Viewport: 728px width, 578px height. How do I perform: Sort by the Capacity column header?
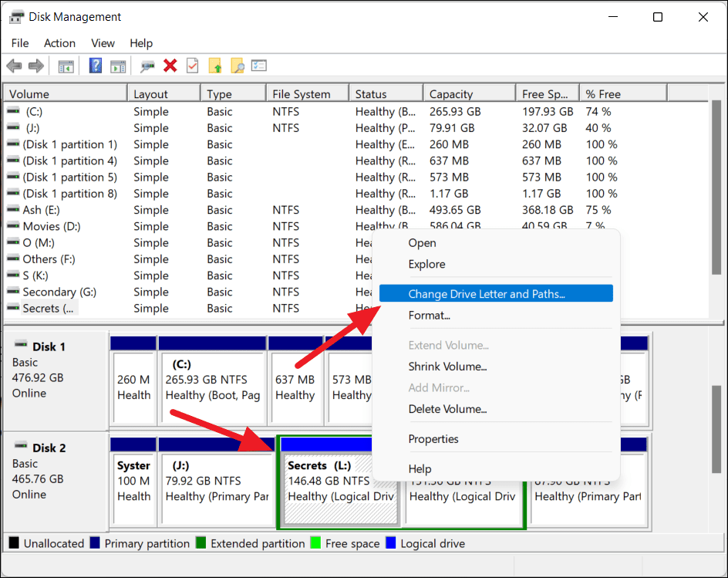tap(470, 94)
